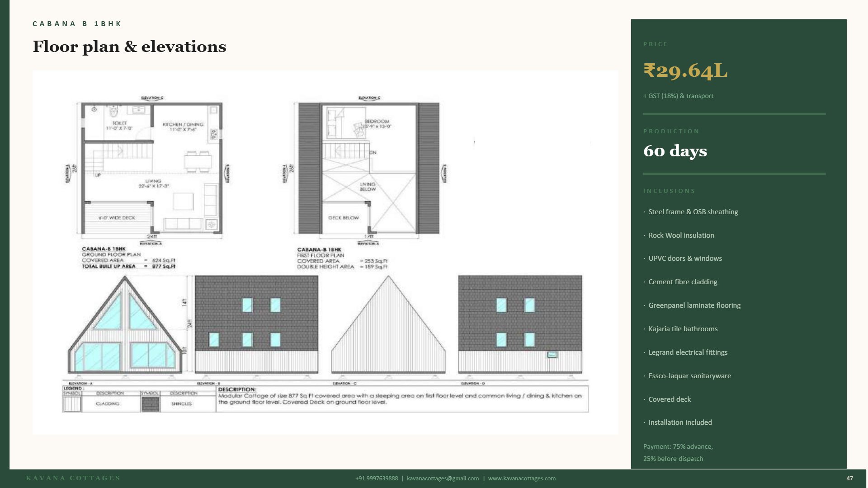Image resolution: width=868 pixels, height=488 pixels.
Task: Click the 'Floor plan & elevations' heading
Action: [129, 47]
